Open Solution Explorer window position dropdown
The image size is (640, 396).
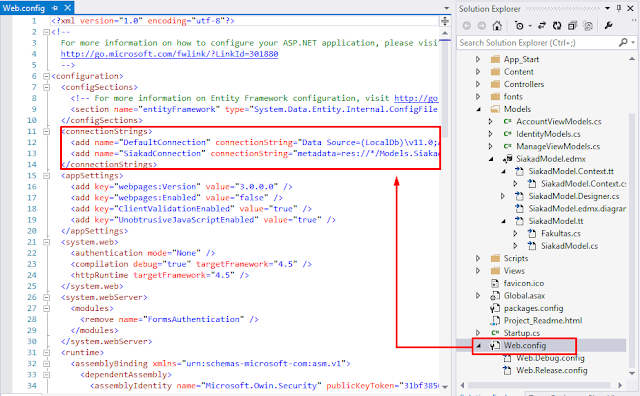(x=607, y=8)
